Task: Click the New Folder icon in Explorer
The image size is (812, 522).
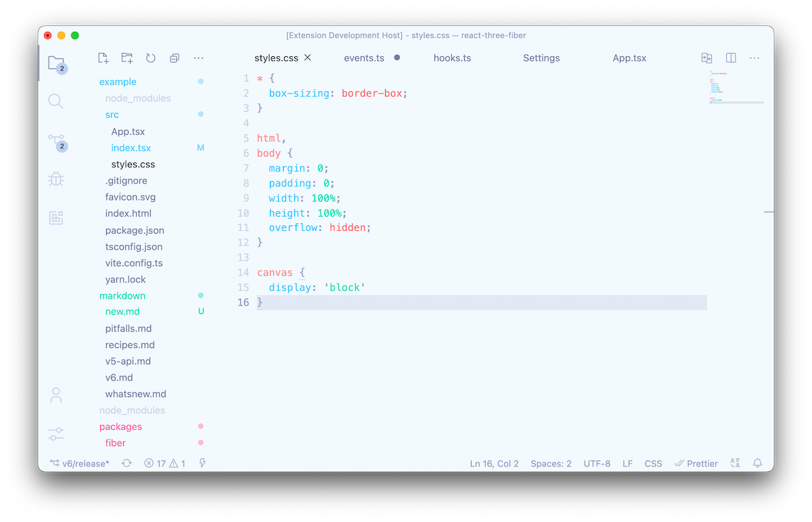Action: pos(127,58)
